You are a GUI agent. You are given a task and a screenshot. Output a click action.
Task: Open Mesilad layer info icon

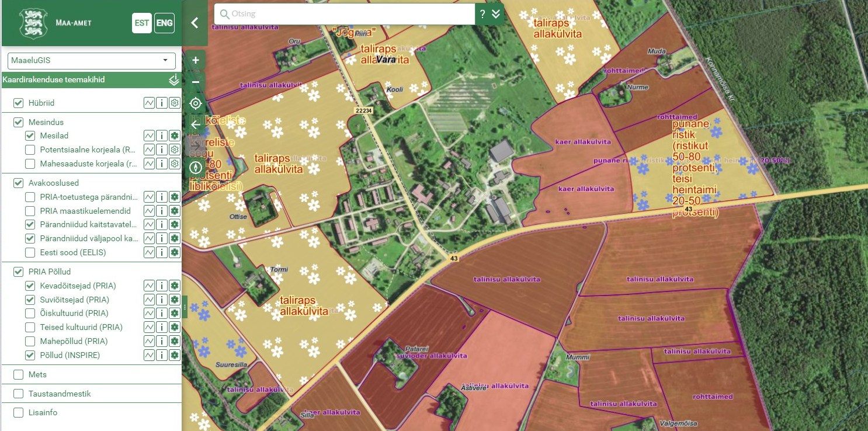pyautogui.click(x=162, y=135)
